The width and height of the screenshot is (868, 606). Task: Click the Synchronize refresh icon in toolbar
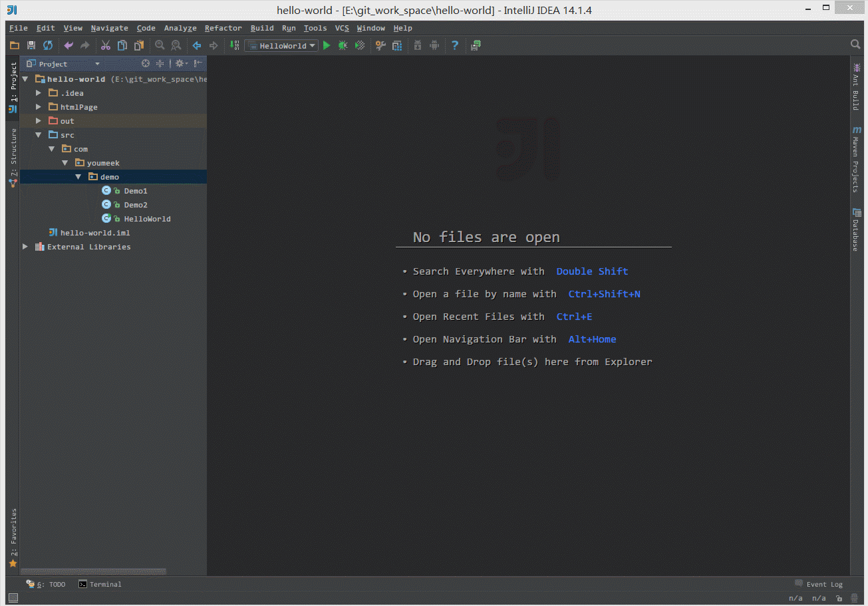(48, 45)
